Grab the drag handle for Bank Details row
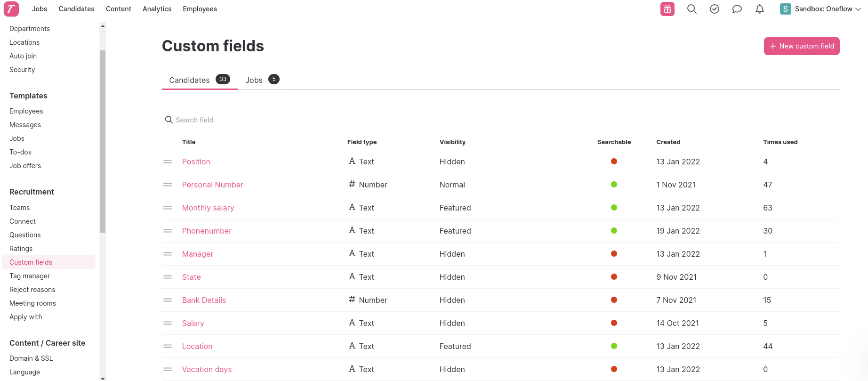This screenshot has height=381, width=868. (168, 300)
